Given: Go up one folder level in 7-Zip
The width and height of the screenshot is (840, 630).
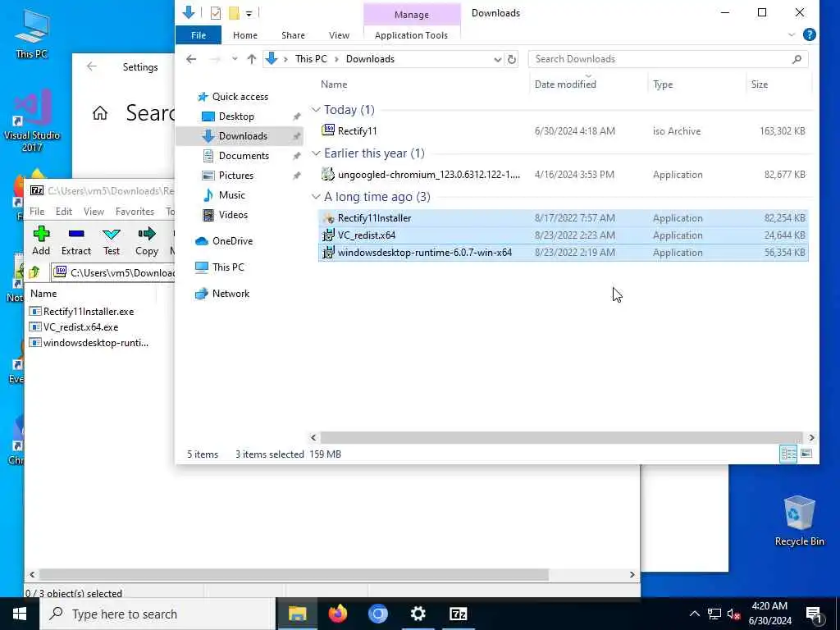Looking at the screenshot, I should pyautogui.click(x=34, y=272).
